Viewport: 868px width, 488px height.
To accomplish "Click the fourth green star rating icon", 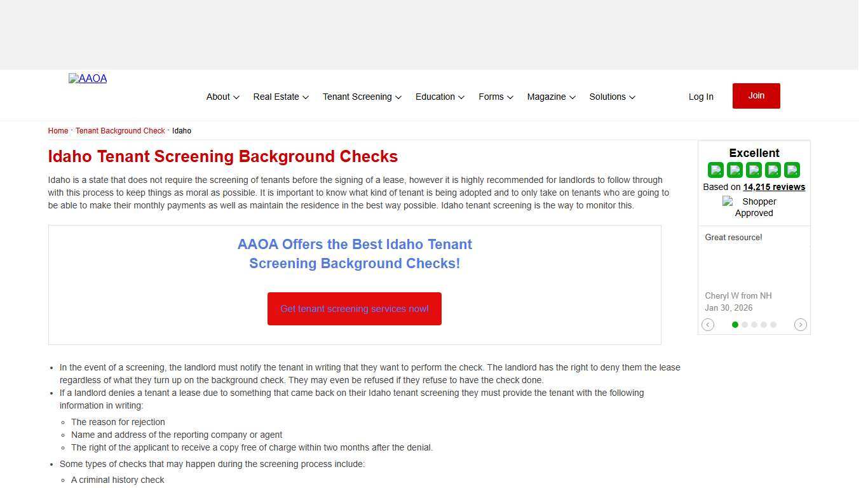I will (x=773, y=170).
